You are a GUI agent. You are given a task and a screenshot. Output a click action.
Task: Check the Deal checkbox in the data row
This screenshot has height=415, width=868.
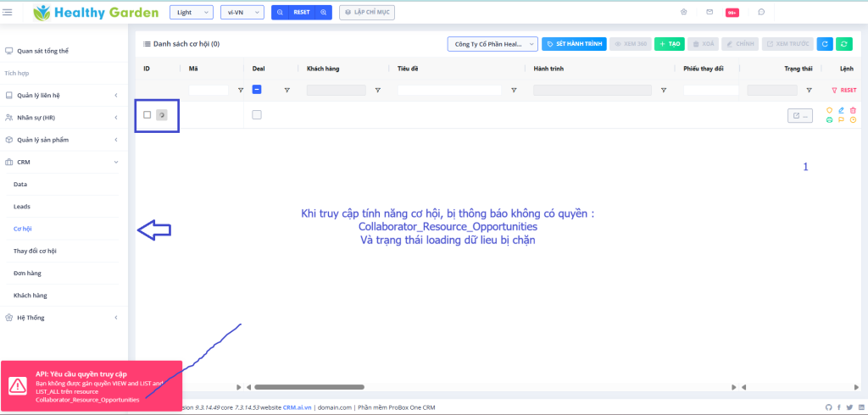click(257, 114)
